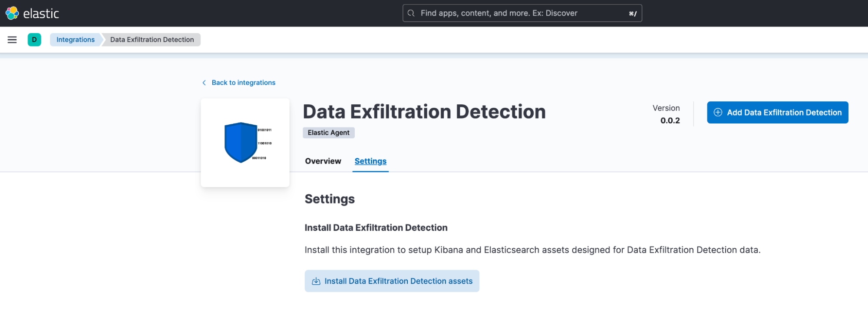The width and height of the screenshot is (868, 320).
Task: Click the Data Exfiltration Detection page title
Action: point(424,112)
